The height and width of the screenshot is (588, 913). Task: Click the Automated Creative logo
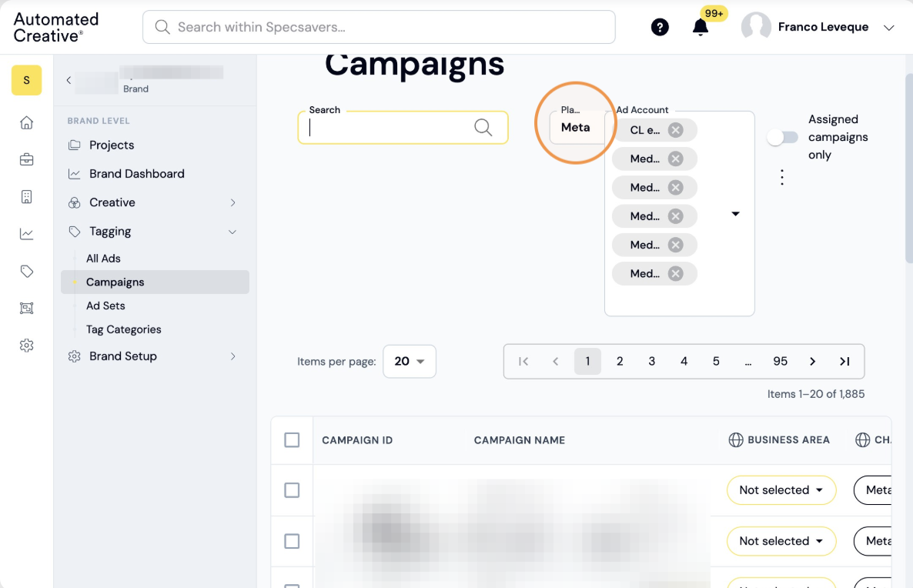pos(56,28)
